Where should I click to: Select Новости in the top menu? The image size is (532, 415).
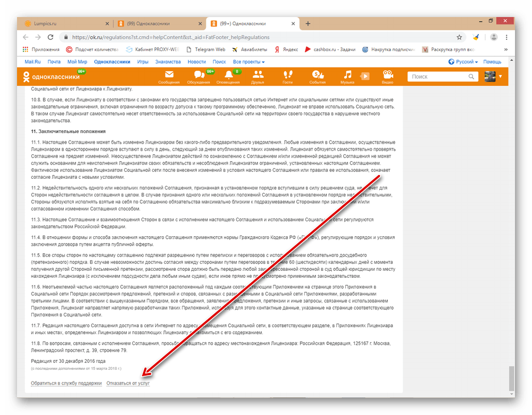(x=197, y=61)
